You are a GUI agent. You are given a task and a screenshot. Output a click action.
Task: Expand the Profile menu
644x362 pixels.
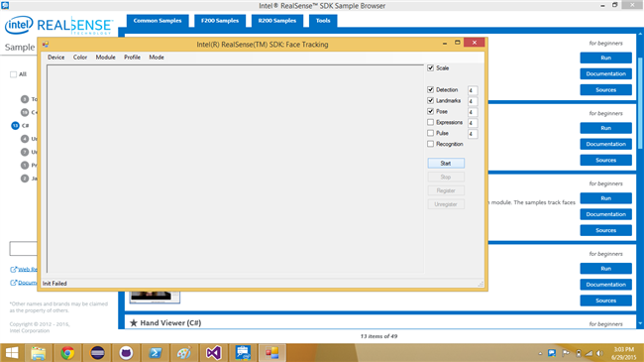[x=132, y=58]
